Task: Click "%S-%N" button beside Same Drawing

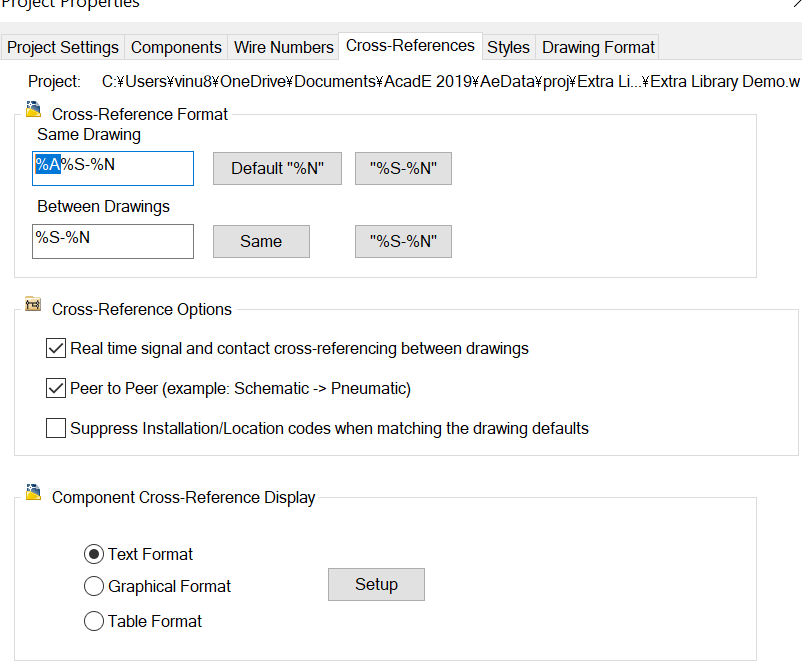Action: (403, 168)
